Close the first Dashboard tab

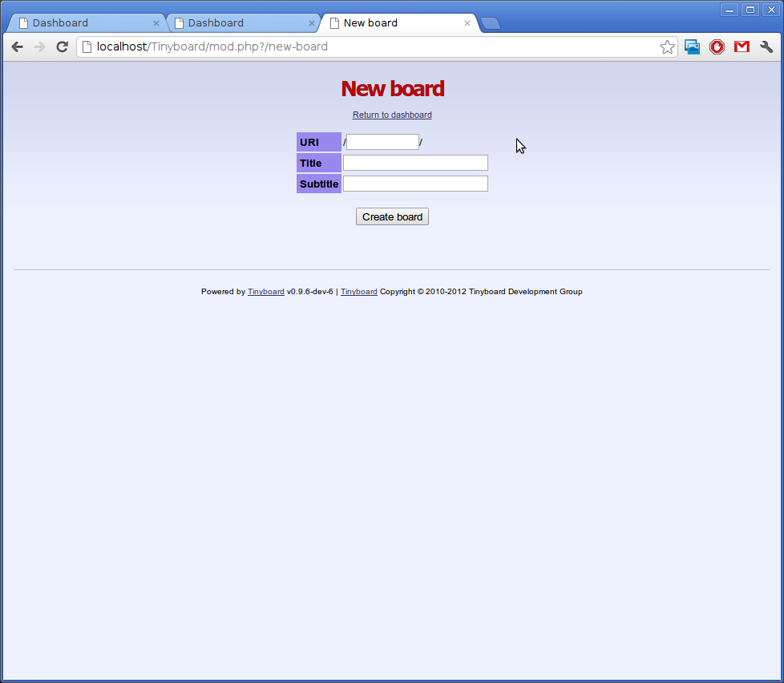click(156, 23)
